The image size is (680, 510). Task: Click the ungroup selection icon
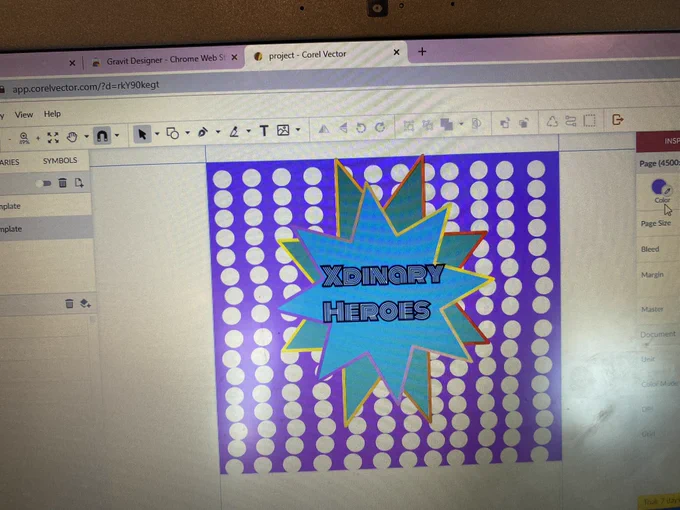click(x=428, y=125)
